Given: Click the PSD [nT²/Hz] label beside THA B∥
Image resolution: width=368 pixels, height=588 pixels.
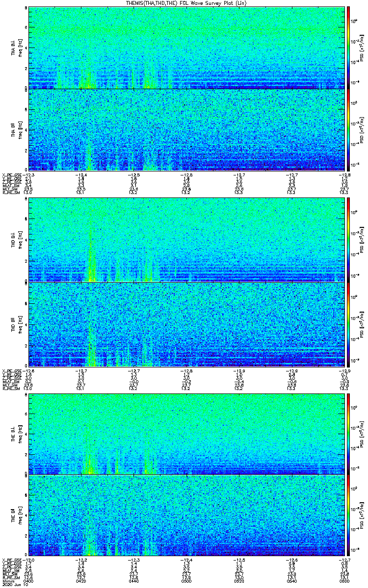Looking at the screenshot, I should click(x=362, y=130).
